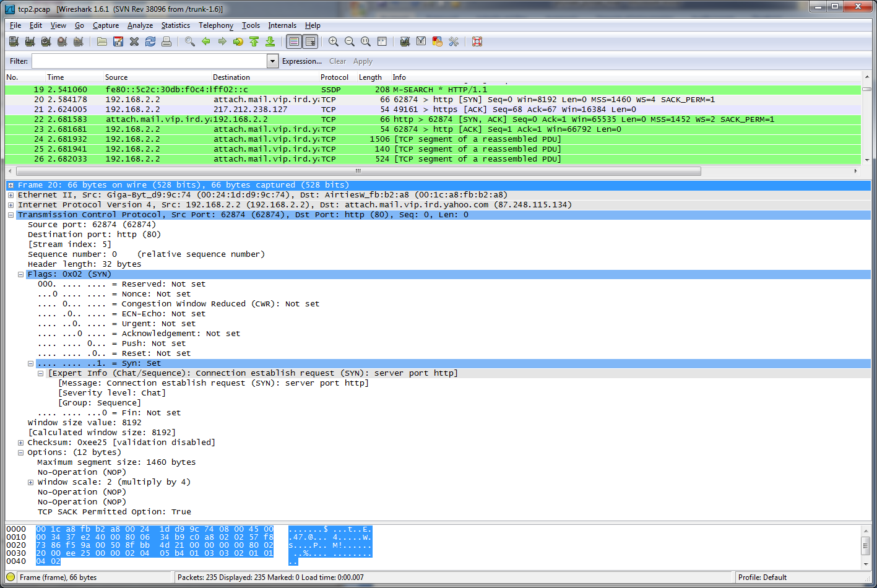Start a new live capture
Viewport: 877px width, 588px height.
click(46, 41)
